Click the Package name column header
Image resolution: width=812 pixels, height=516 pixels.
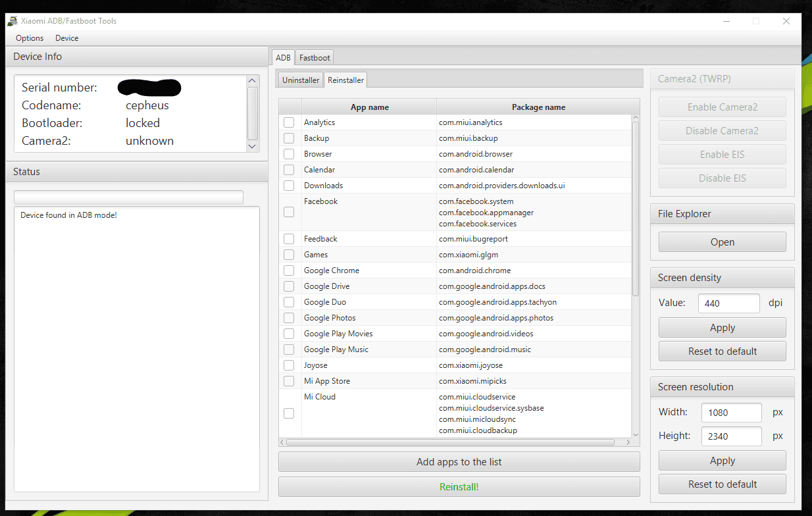pyautogui.click(x=538, y=107)
